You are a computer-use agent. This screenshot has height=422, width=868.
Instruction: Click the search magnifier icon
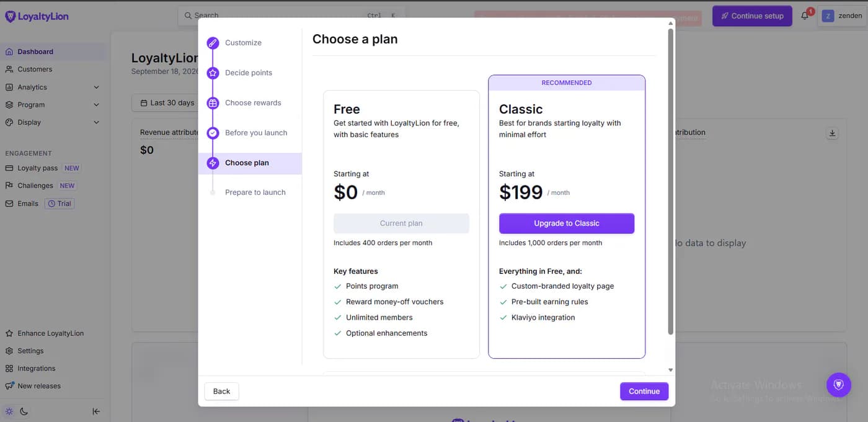coord(188,16)
